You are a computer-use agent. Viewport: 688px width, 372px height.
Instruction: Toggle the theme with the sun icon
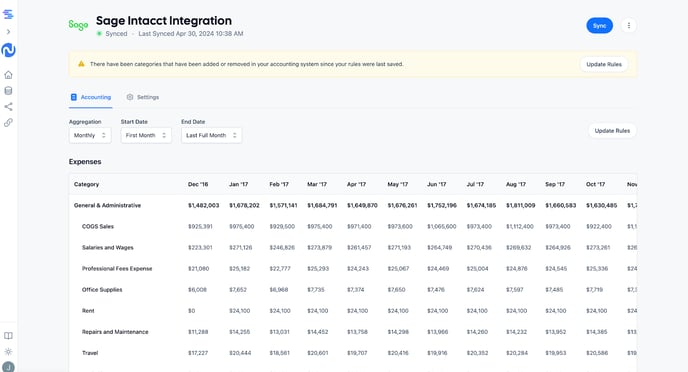(8, 351)
